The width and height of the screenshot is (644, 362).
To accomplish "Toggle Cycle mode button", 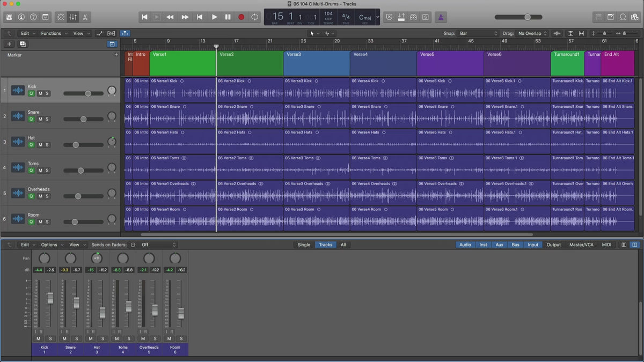I will pyautogui.click(x=254, y=17).
